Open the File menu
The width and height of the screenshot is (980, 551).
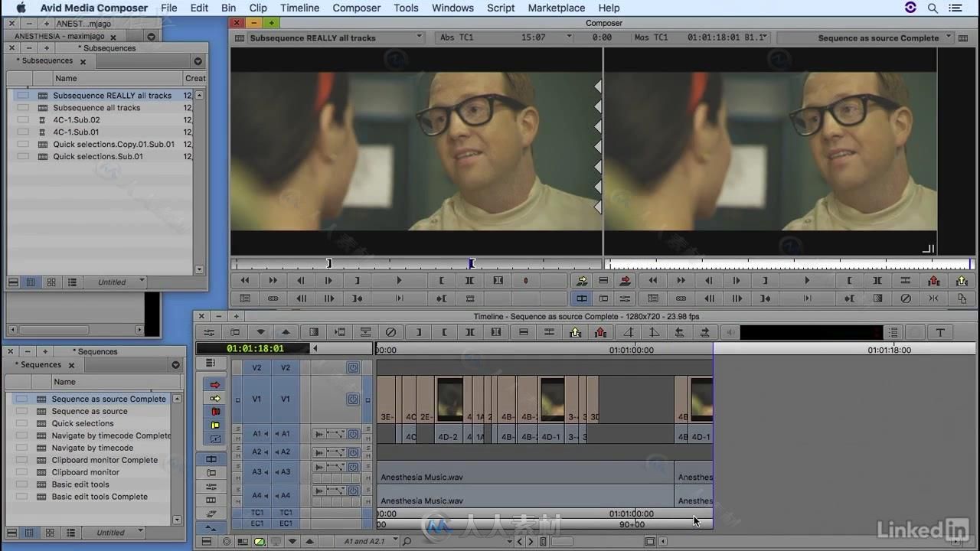168,8
